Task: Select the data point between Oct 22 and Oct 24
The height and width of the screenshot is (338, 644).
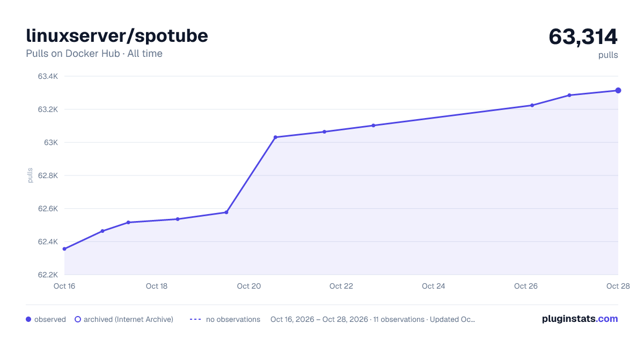Action: [x=373, y=126]
